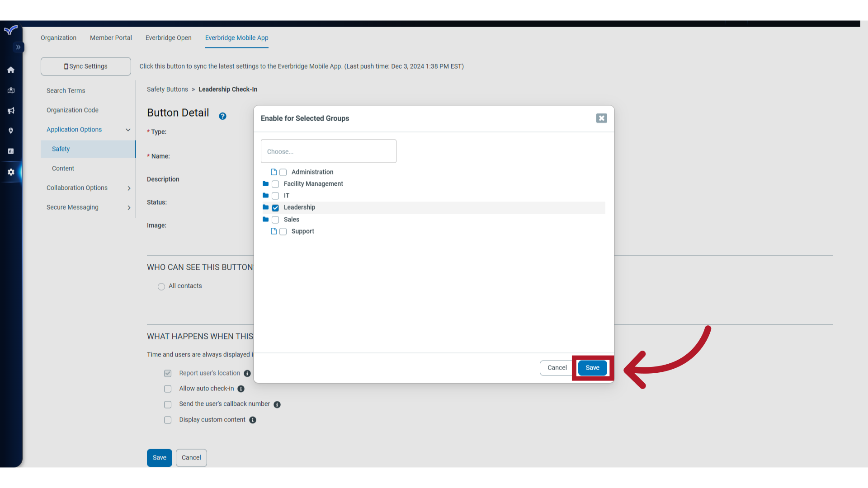Click Cancel at bottom of Button Detail page
The width and height of the screenshot is (868, 488).
pos(191,458)
